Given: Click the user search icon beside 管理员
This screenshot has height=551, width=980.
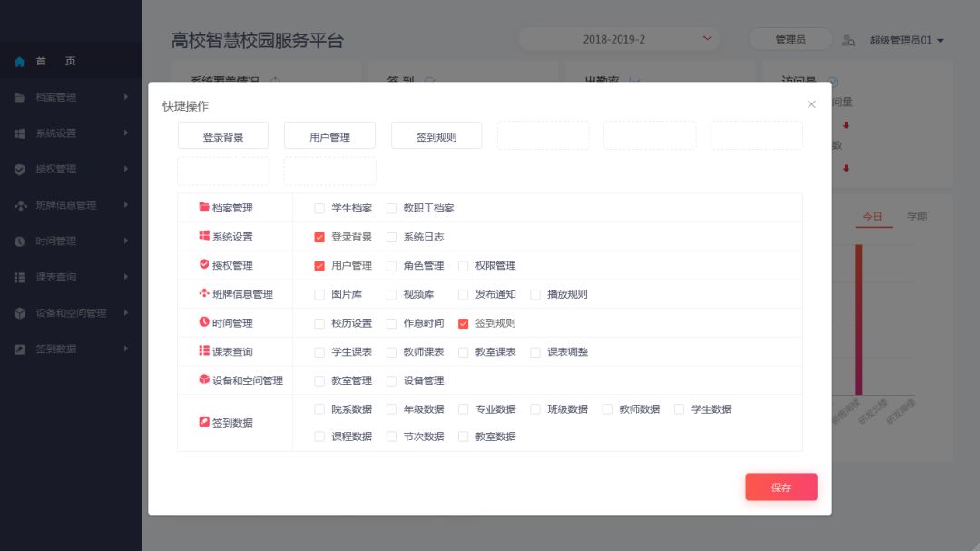Looking at the screenshot, I should coord(848,40).
